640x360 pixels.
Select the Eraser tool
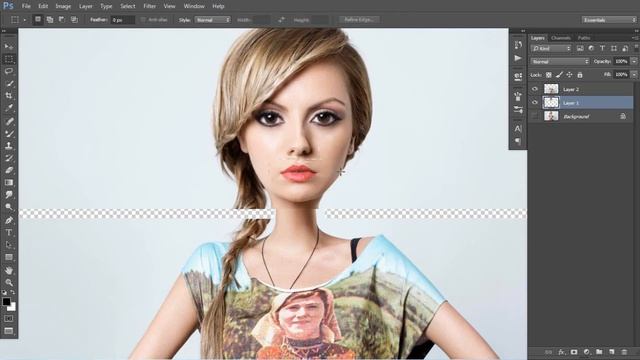coord(9,170)
